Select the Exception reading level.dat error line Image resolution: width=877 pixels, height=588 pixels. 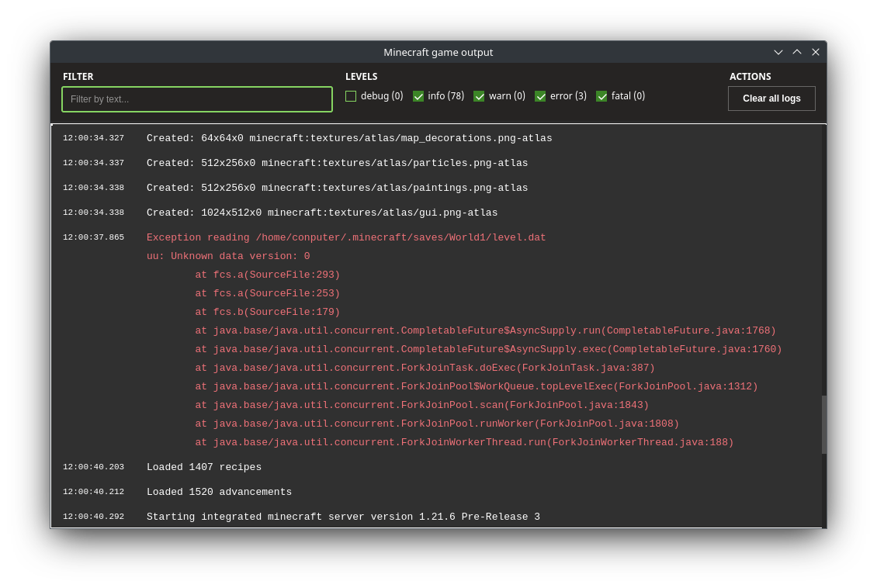pos(346,237)
